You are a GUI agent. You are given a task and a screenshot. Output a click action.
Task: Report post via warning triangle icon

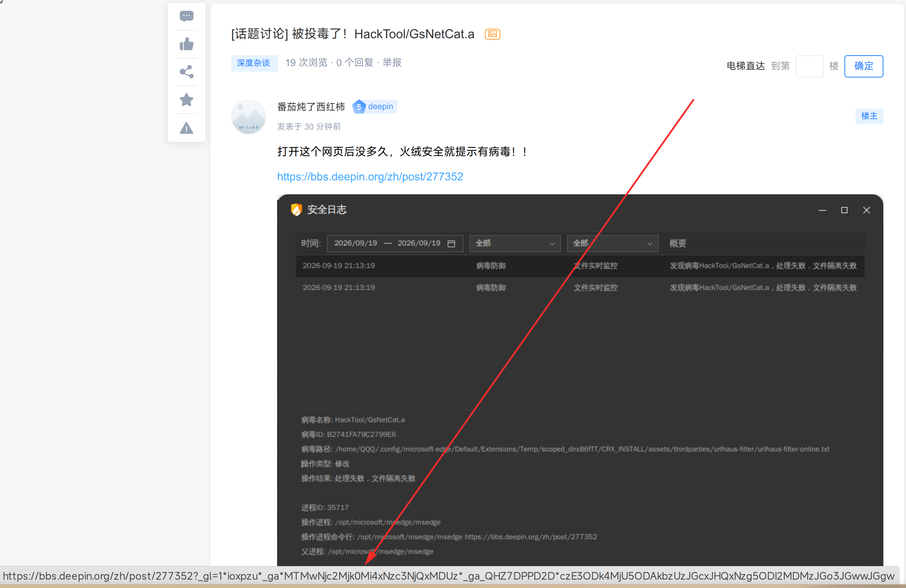tap(187, 128)
